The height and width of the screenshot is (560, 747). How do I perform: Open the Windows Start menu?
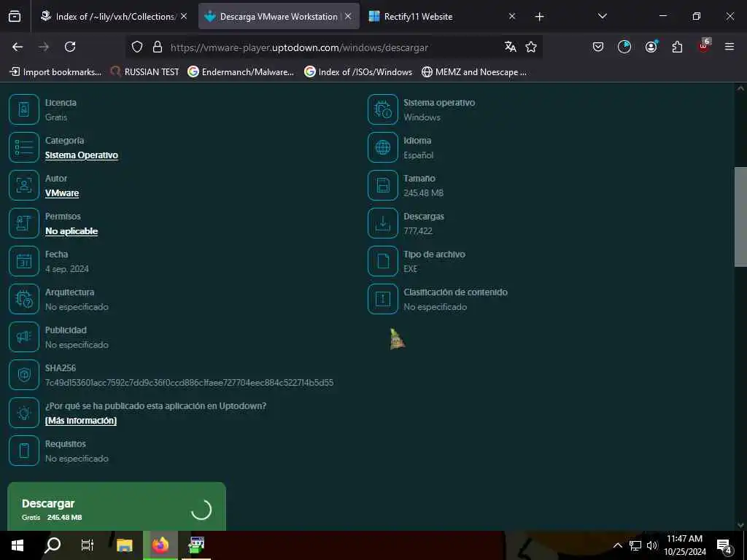[x=18, y=545]
